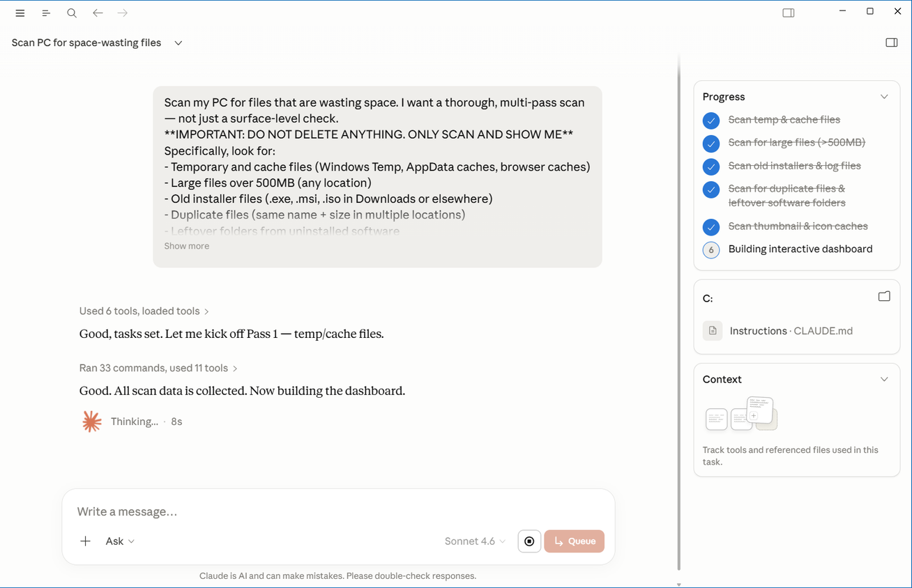912x588 pixels.
Task: Open the Sonnet 4.6 model selector
Action: tap(476, 541)
